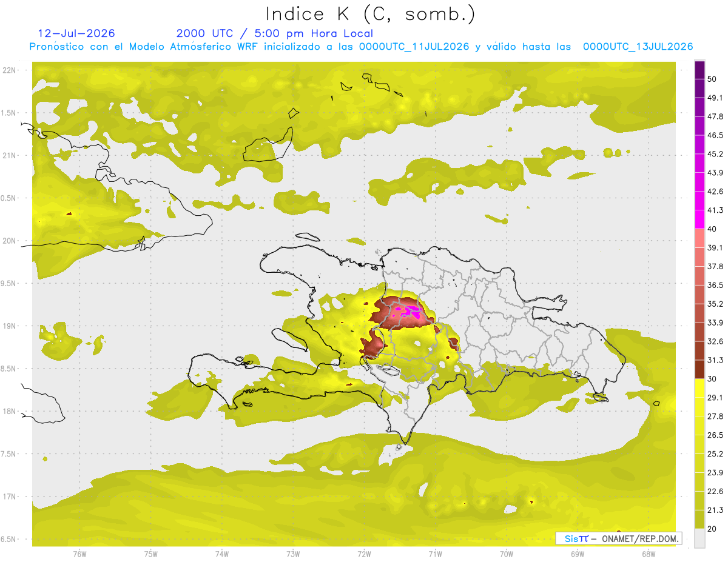Select the '45.2' color scale value

click(x=715, y=154)
